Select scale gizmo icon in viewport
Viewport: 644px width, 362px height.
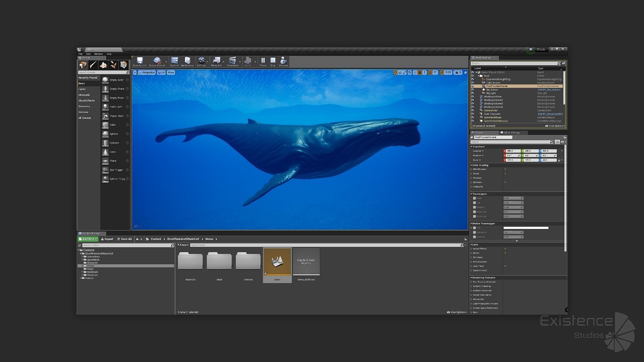pos(405,72)
